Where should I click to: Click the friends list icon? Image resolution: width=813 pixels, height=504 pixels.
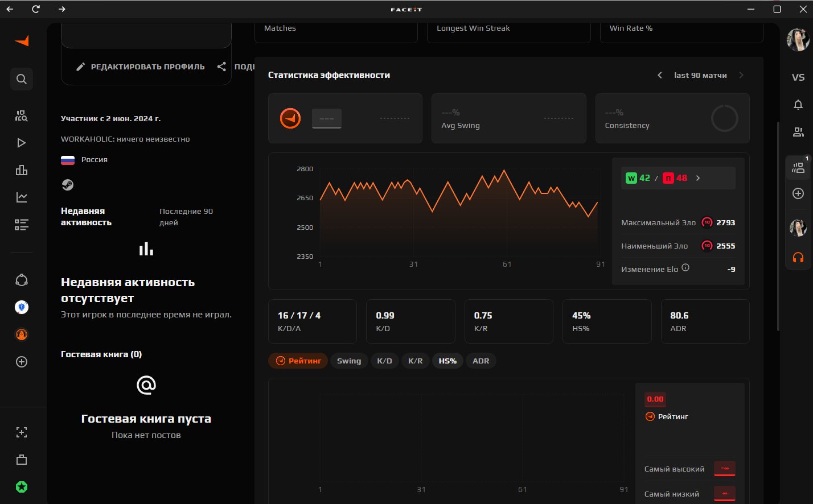798,132
